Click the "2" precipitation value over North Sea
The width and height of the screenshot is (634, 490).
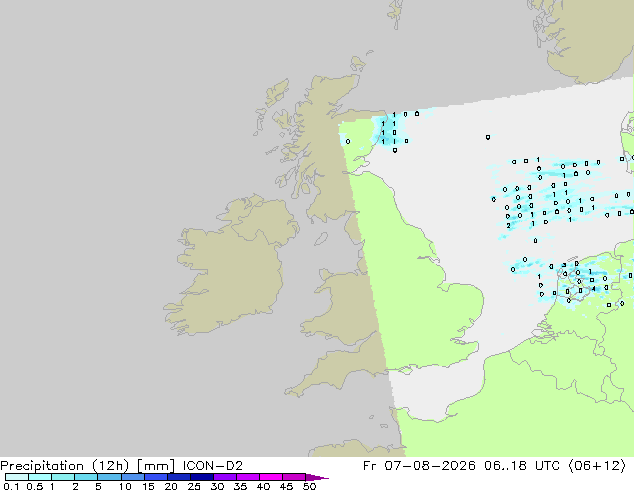[x=508, y=226]
